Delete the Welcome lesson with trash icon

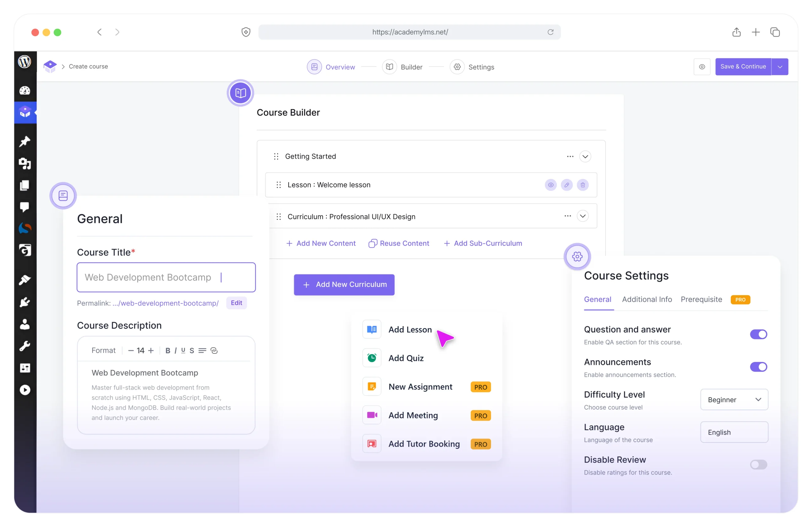coord(583,185)
